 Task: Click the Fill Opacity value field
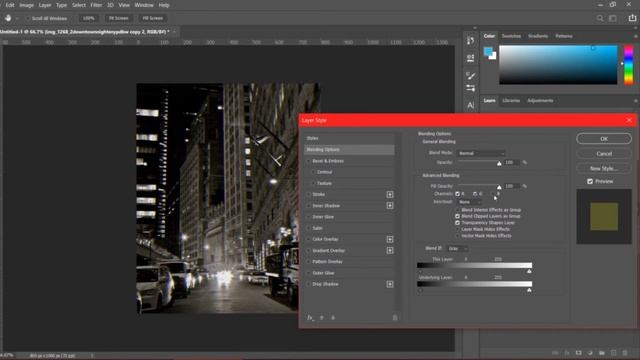click(x=511, y=186)
